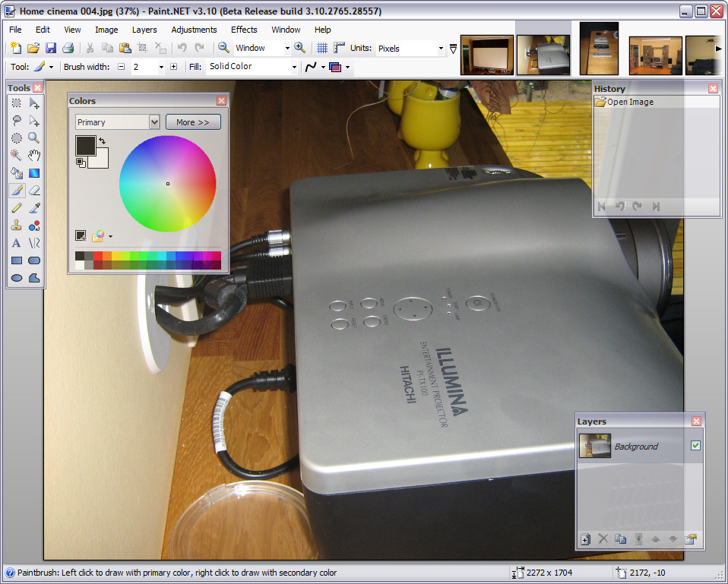This screenshot has width=728, height=584.
Task: Switch to the white screen image thumbnail
Action: coord(486,55)
